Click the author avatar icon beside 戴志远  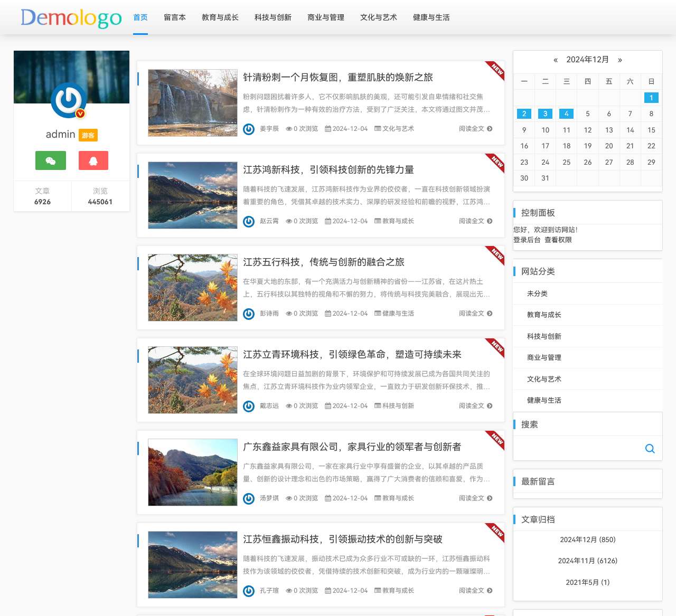click(248, 406)
